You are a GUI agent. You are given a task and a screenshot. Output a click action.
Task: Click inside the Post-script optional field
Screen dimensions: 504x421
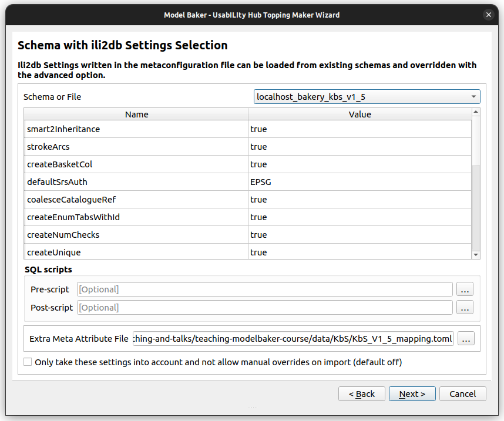point(264,307)
